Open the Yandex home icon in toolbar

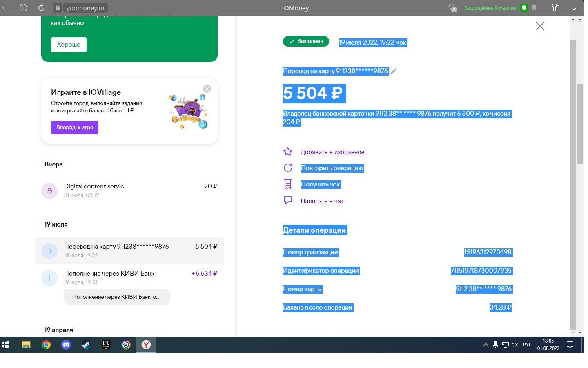pos(23,8)
